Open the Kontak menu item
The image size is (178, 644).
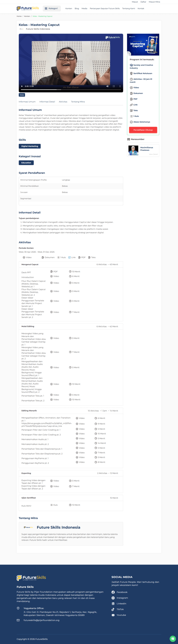[141, 9]
